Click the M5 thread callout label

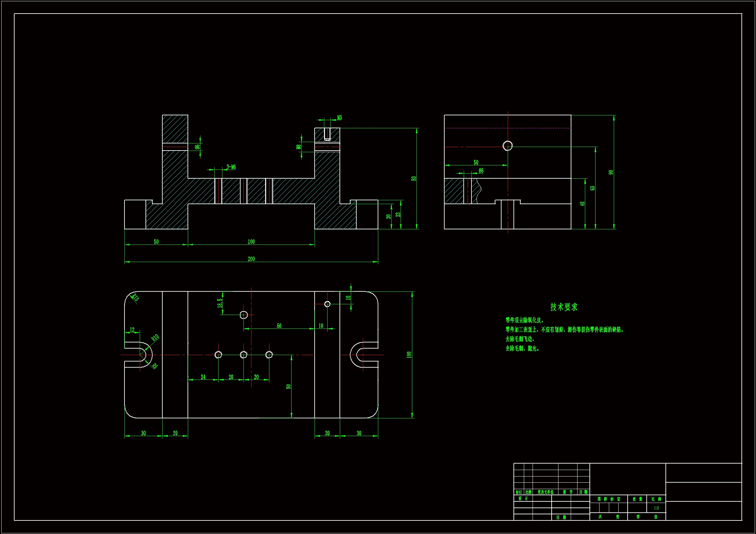tap(340, 118)
